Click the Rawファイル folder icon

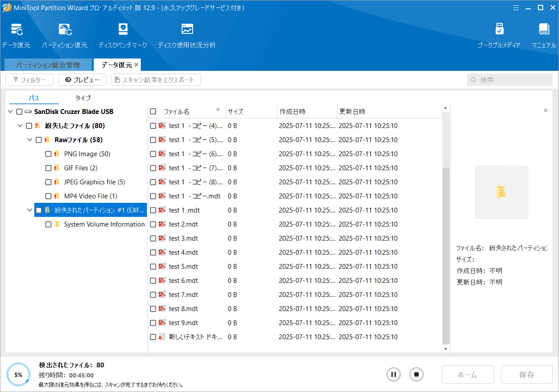coord(47,140)
